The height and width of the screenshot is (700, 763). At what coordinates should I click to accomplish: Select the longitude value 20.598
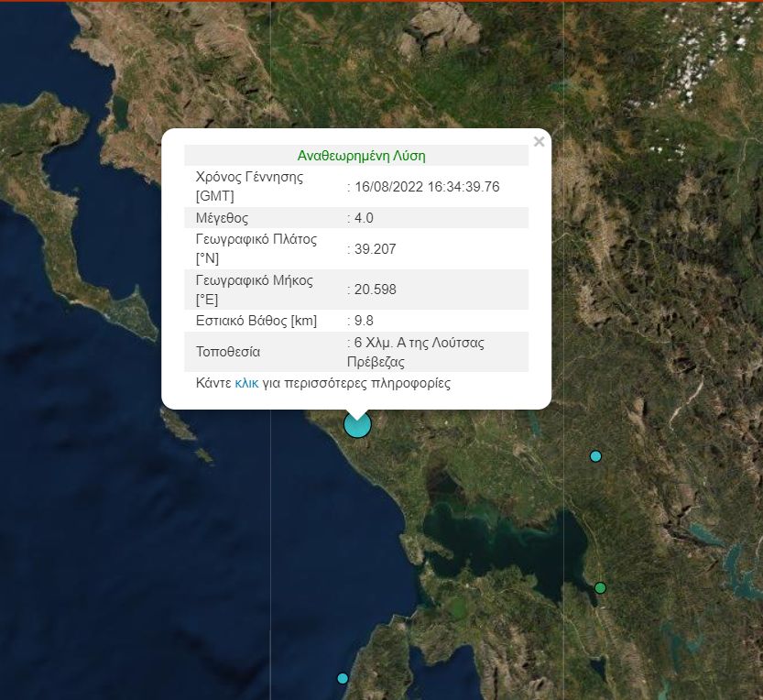(x=375, y=290)
